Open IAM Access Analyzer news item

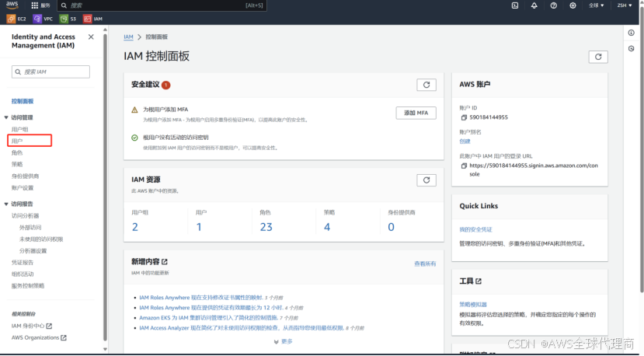(241, 328)
